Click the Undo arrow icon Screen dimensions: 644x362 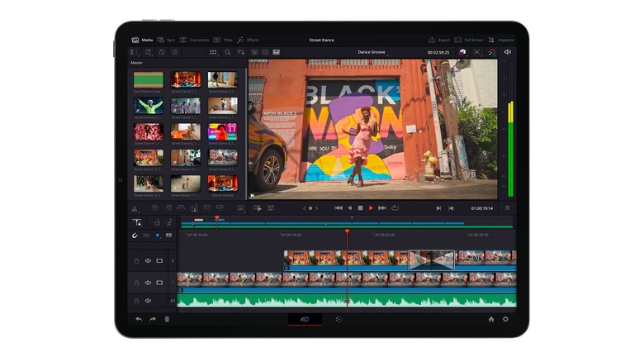point(139,319)
